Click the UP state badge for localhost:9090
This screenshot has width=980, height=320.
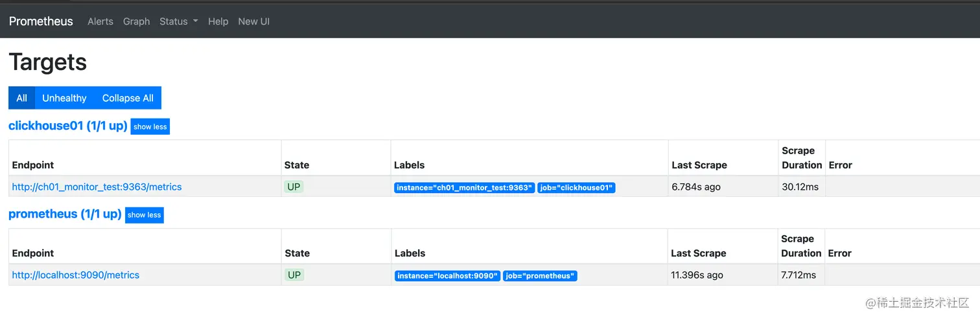(x=294, y=275)
